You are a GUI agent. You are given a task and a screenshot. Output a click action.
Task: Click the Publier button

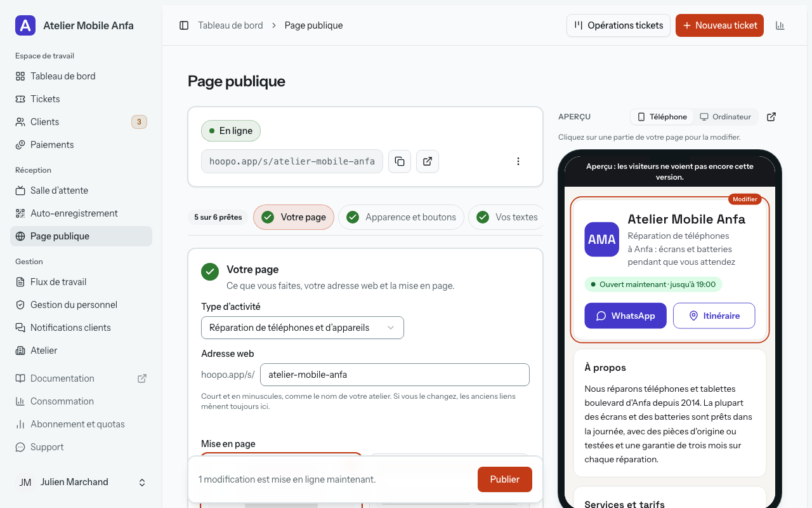pyautogui.click(x=505, y=479)
